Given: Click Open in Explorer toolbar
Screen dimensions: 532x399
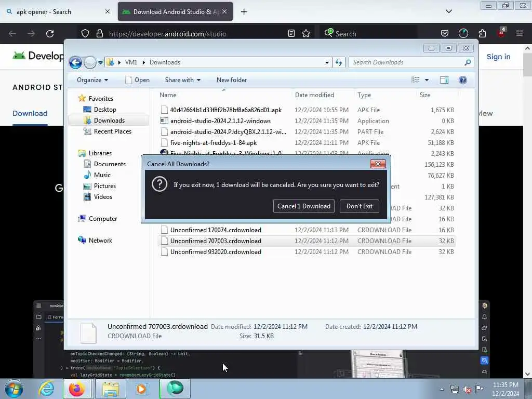Looking at the screenshot, I should tap(137, 80).
